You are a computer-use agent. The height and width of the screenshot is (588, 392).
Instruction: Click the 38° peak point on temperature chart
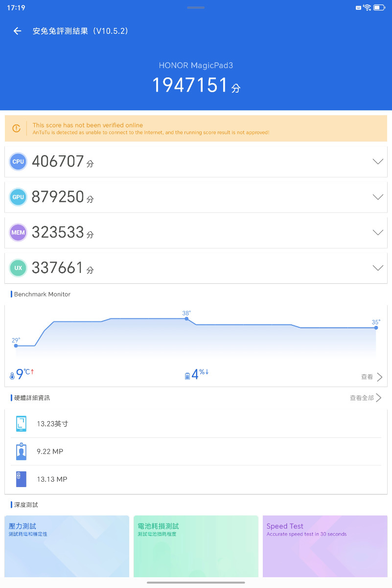(186, 318)
